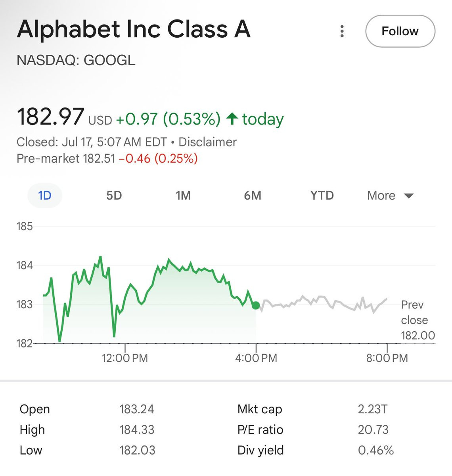This screenshot has height=476, width=452.
Task: Click the P/E ratio label
Action: pyautogui.click(x=260, y=430)
